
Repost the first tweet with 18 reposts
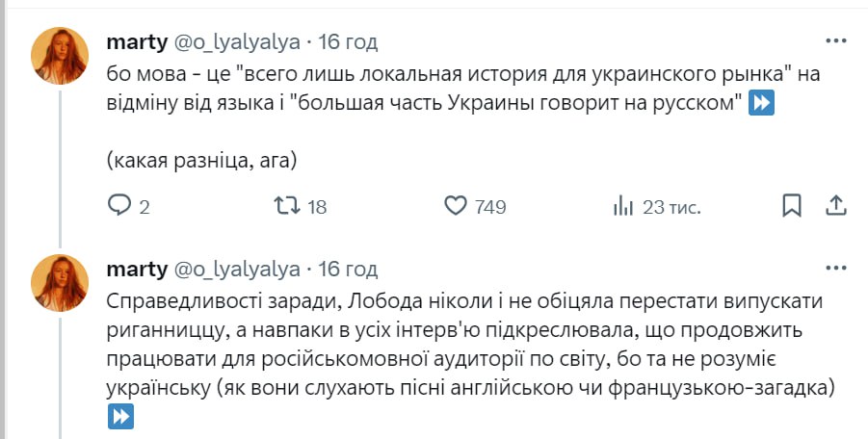pyautogui.click(x=288, y=206)
